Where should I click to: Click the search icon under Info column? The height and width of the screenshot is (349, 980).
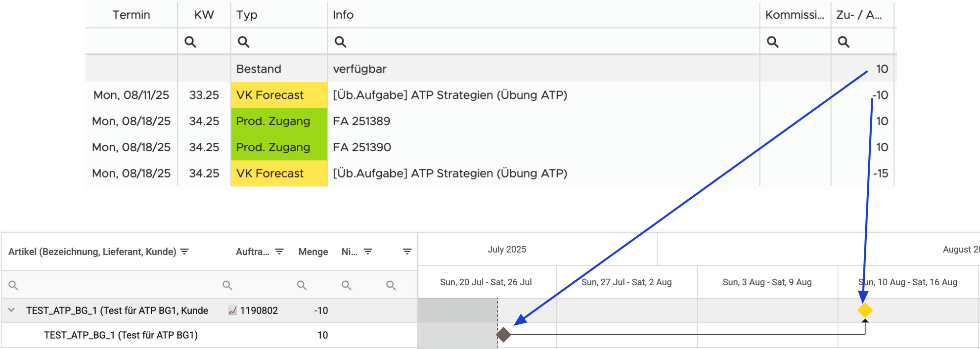[x=340, y=42]
